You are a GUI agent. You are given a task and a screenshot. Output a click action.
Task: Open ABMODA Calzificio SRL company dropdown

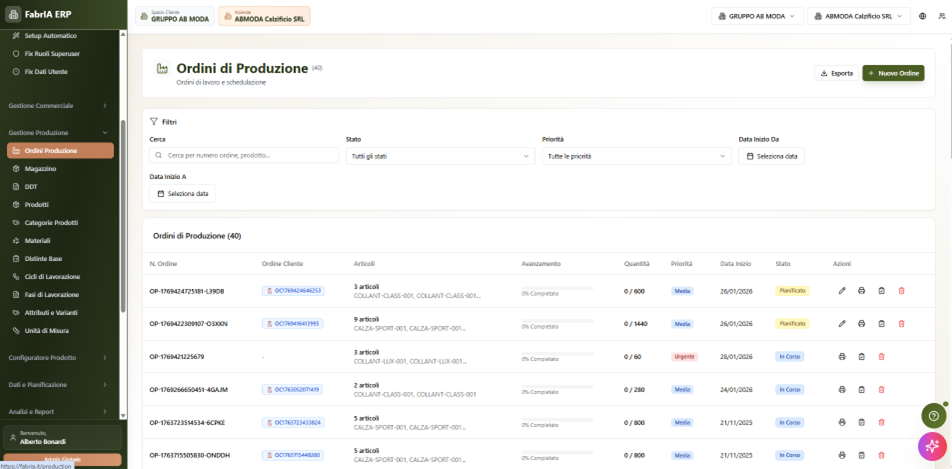pos(858,16)
